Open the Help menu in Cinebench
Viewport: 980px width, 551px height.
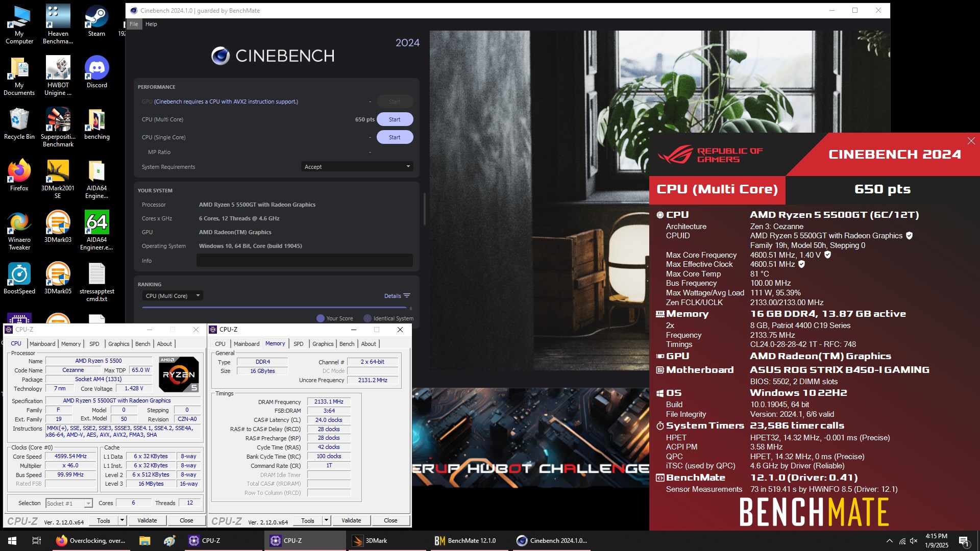(151, 24)
